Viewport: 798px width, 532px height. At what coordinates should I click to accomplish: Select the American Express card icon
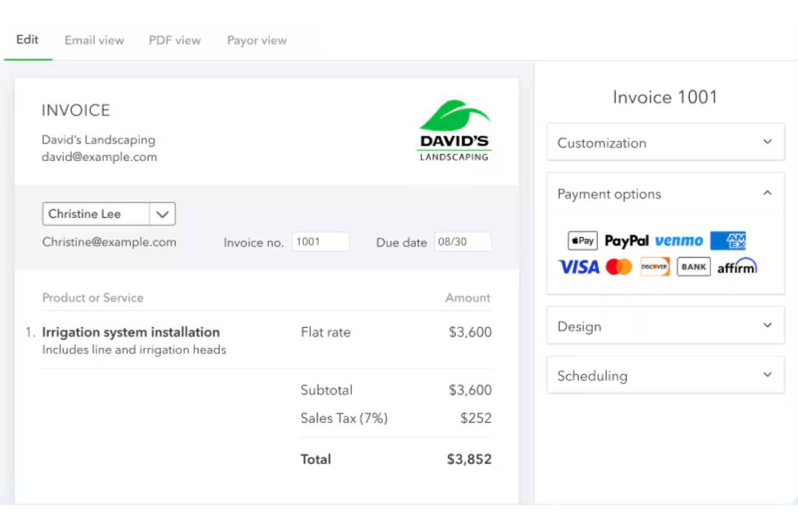point(728,240)
